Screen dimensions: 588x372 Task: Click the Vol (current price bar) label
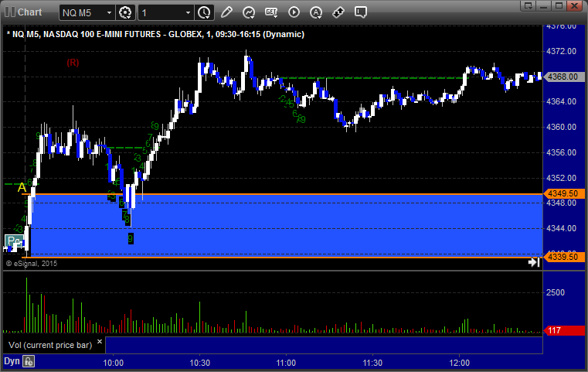pyautogui.click(x=50, y=345)
